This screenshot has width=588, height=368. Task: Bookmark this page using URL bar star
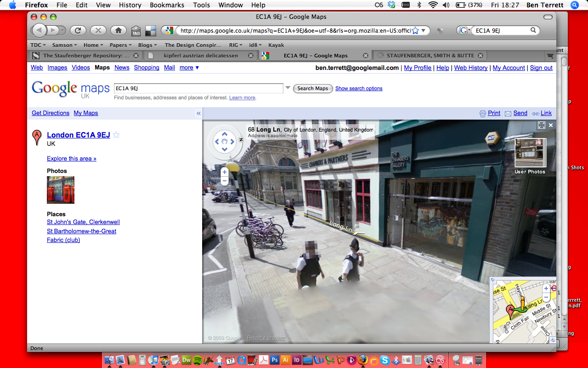point(415,30)
